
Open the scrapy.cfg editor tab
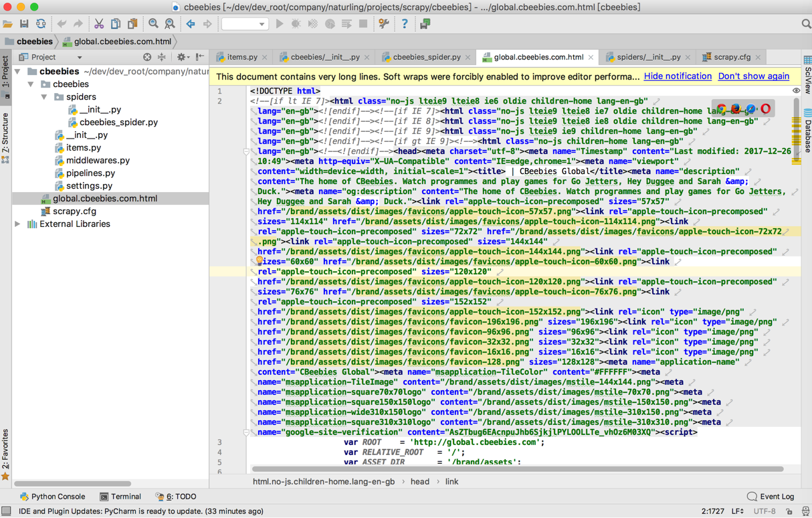click(731, 58)
